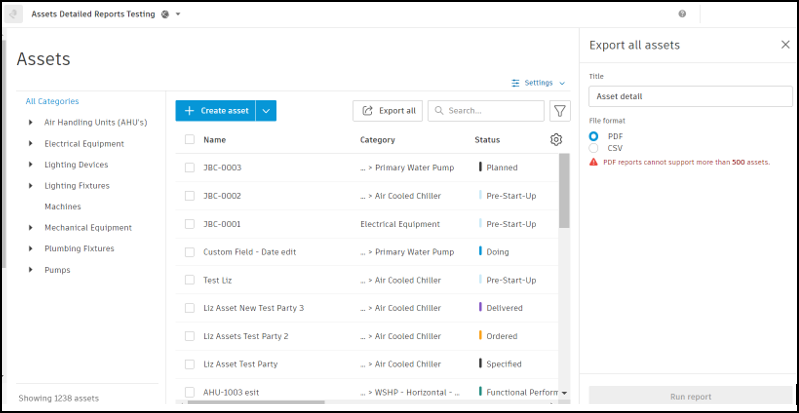This screenshot has height=413, width=799.
Task: Tick the checkbox for JBC-0003
Action: point(190,168)
